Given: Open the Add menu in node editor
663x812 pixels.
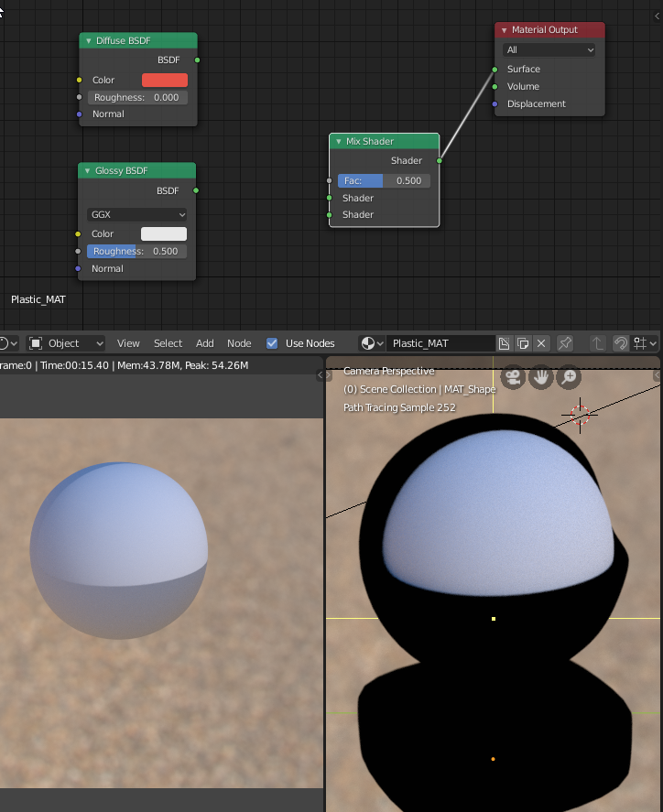Looking at the screenshot, I should pyautogui.click(x=205, y=343).
